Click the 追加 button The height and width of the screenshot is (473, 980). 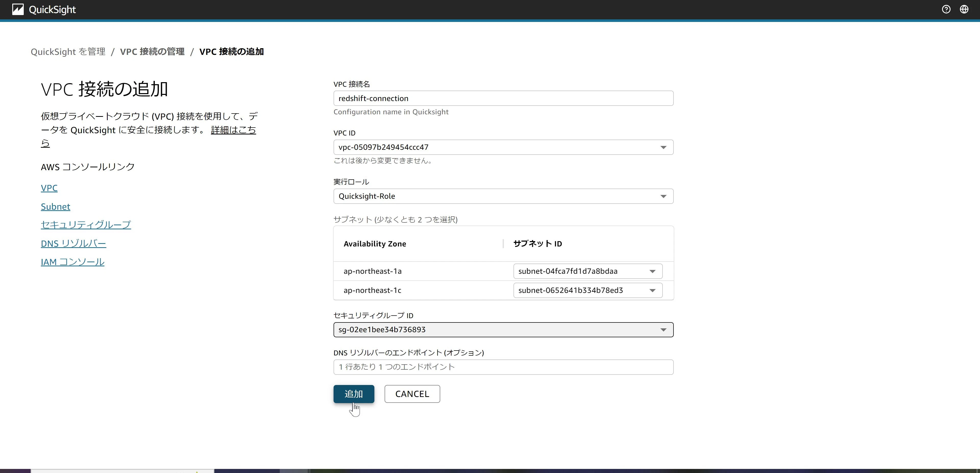(x=354, y=394)
